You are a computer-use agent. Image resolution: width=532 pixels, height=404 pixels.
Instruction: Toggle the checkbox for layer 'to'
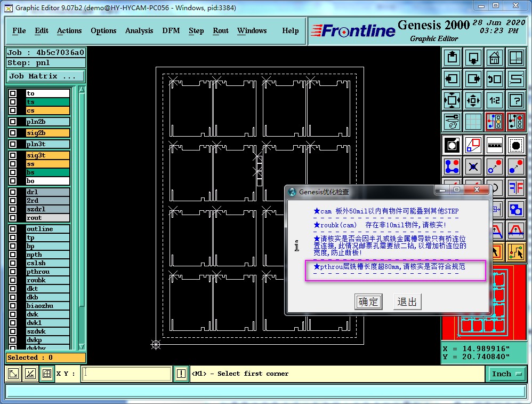point(13,93)
